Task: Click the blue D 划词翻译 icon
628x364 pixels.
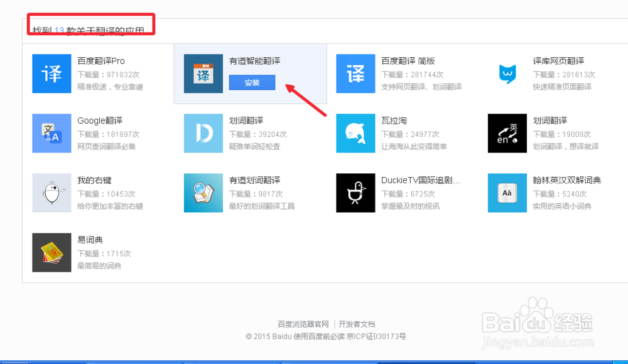Action: click(203, 133)
